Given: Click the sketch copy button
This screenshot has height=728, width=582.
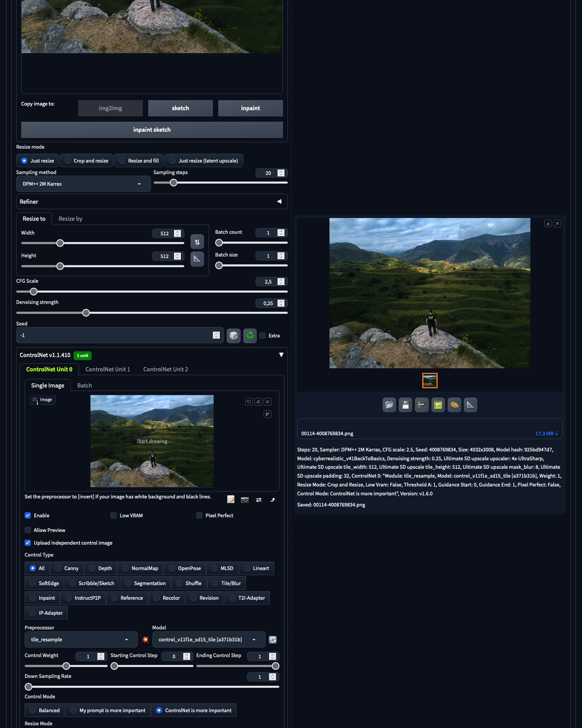Looking at the screenshot, I should tap(180, 108).
